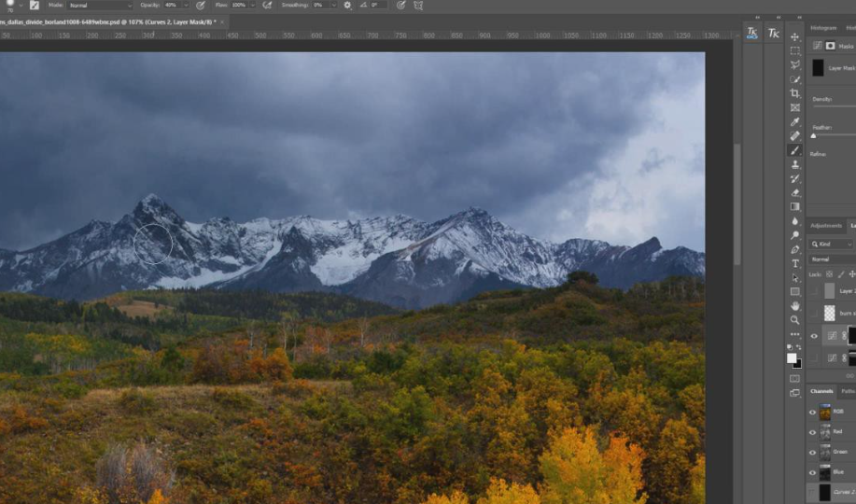Click the Opacity 40% value field
This screenshot has height=504, width=856.
click(x=172, y=6)
